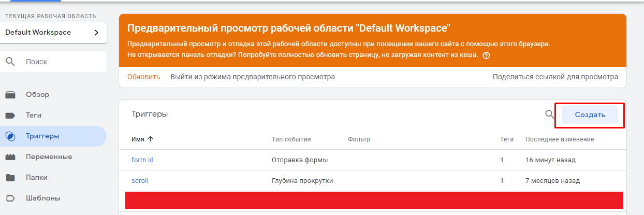
Task: Click the Обзор briefcase icon
Action: (x=10, y=95)
